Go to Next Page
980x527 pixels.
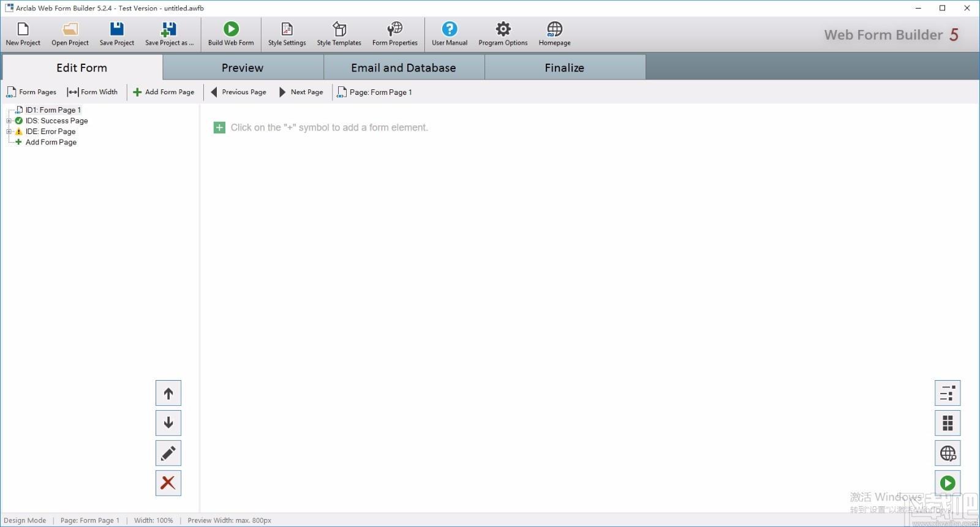click(x=301, y=92)
